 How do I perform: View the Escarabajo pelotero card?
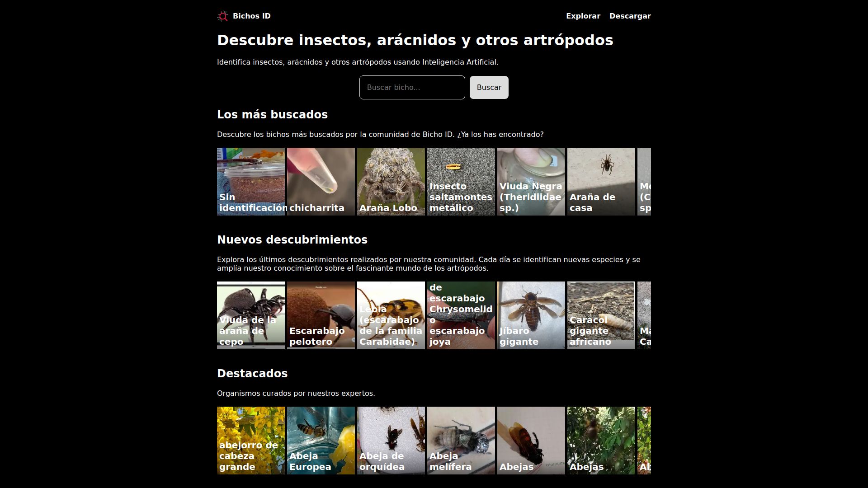pos(321,315)
